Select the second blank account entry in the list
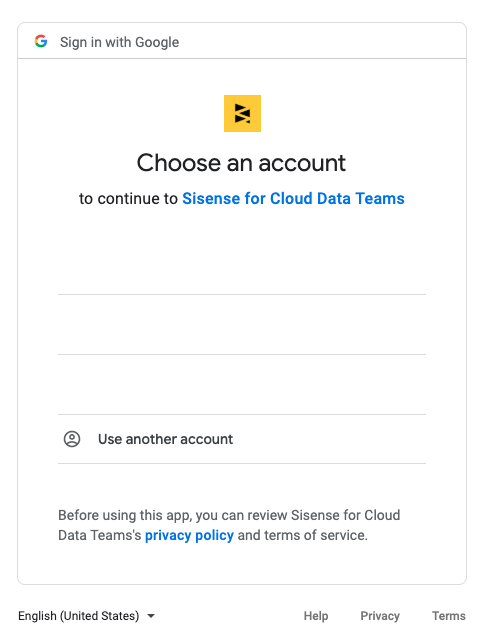Screen dimensions: 481x636 pyautogui.click(x=242, y=324)
